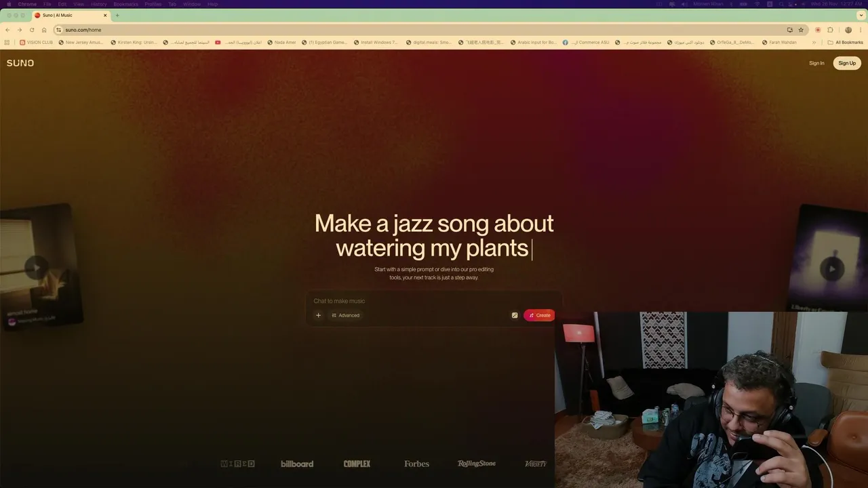Close the Suno | AI Music tab
This screenshot has height=488, width=868.
coord(105,15)
